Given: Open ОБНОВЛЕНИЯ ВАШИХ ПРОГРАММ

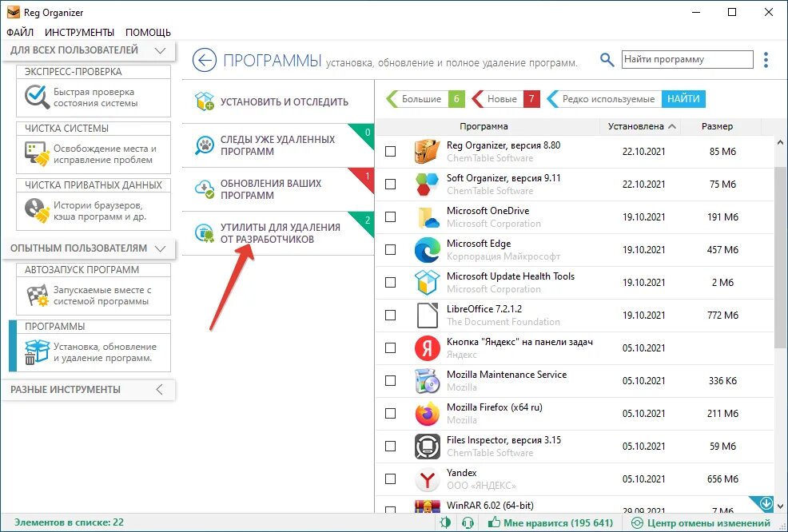Looking at the screenshot, I should click(x=278, y=189).
